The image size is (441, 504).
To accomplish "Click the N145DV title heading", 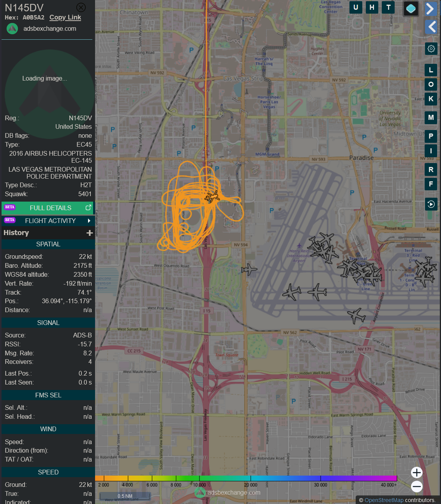I will pyautogui.click(x=24, y=8).
